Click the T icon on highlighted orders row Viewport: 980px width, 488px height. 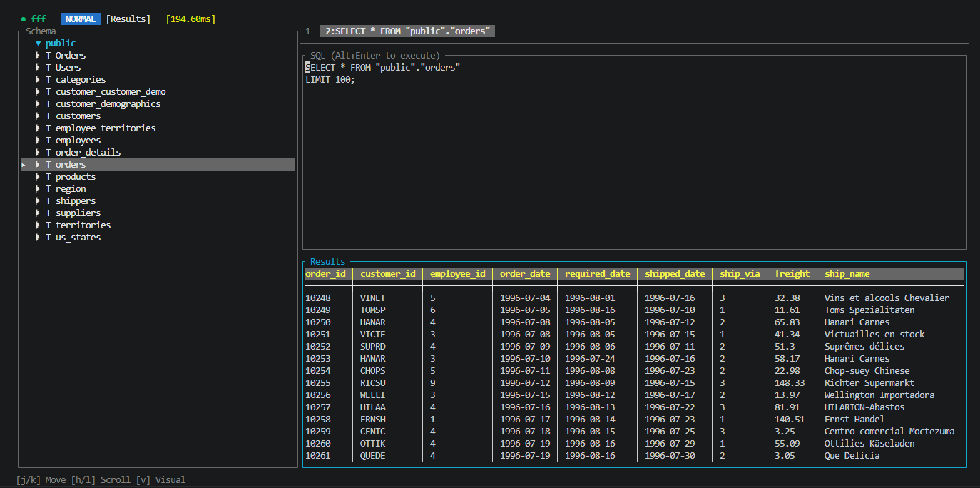(49, 165)
